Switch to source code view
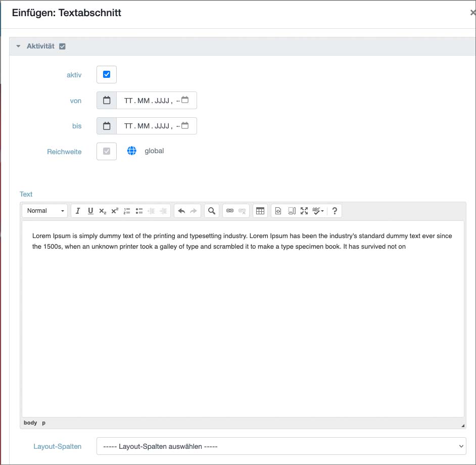Image resolution: width=476 pixels, height=465 pixels. [278, 211]
